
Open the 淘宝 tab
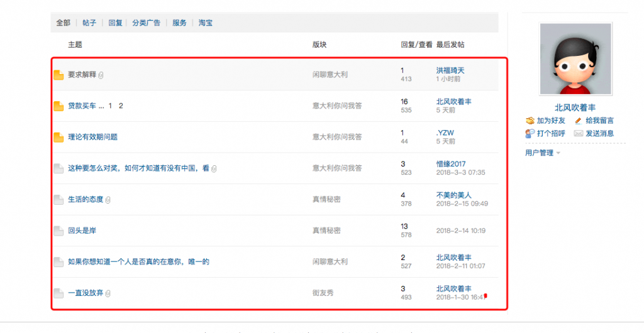206,23
